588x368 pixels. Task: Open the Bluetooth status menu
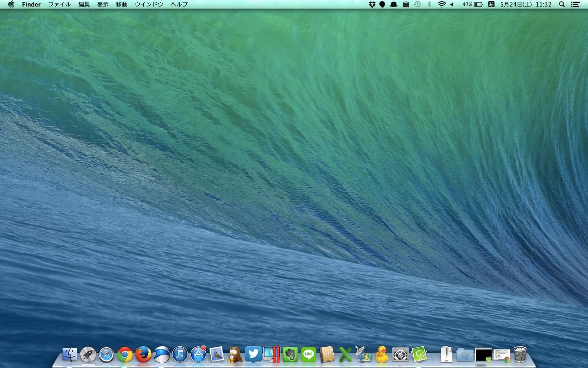point(429,4)
